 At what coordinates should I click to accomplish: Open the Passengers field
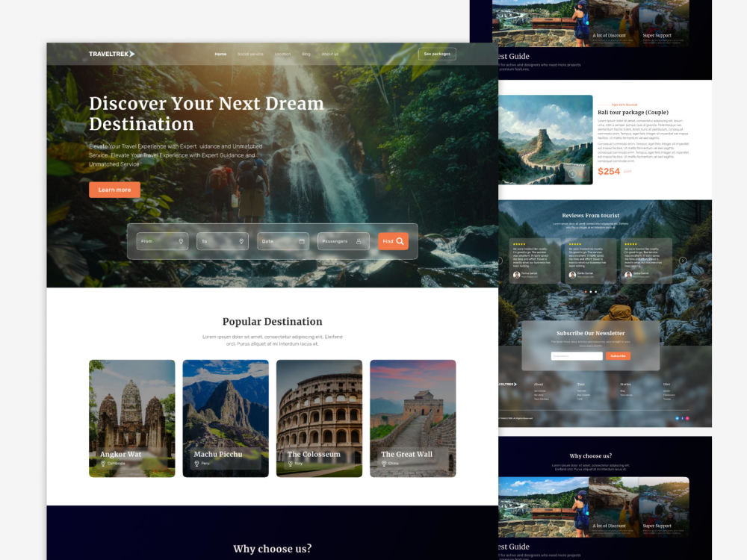pos(344,241)
